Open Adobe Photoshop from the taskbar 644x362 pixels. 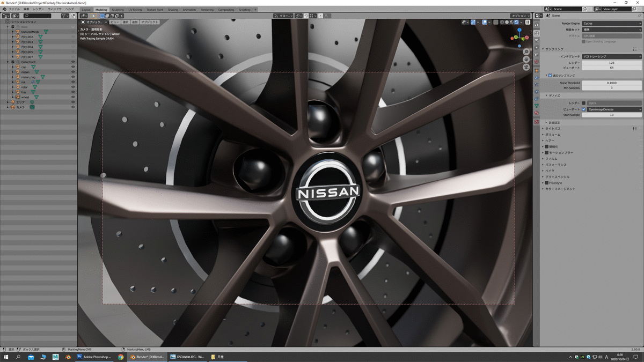tap(94, 357)
